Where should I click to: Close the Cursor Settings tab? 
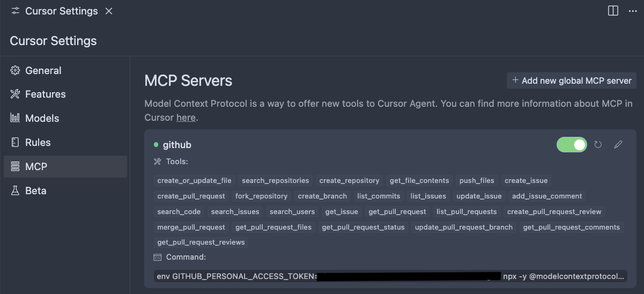[109, 11]
